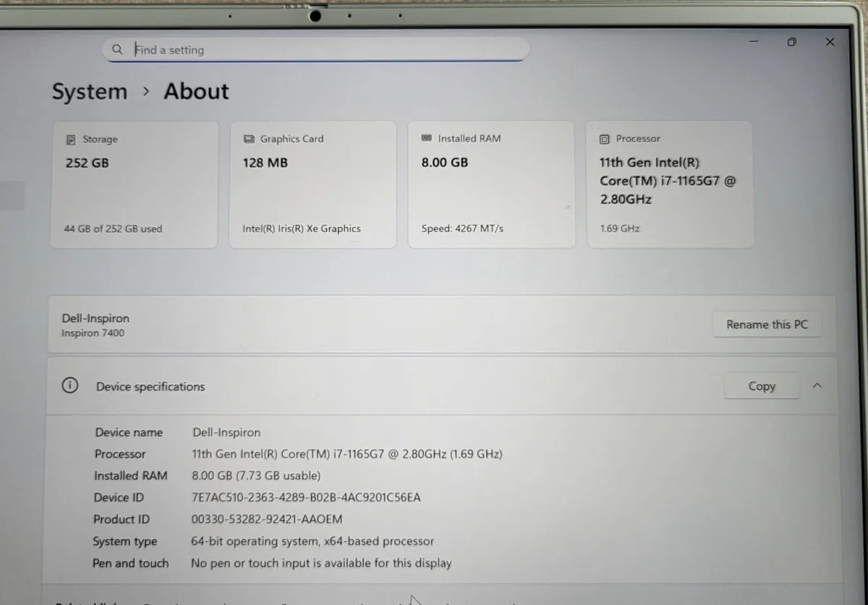This screenshot has height=605, width=868.
Task: Click the restore window icon
Action: 791,42
